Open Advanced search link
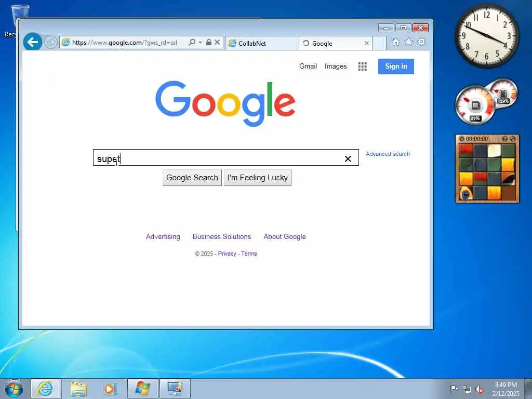The height and width of the screenshot is (399, 532). pyautogui.click(x=388, y=154)
